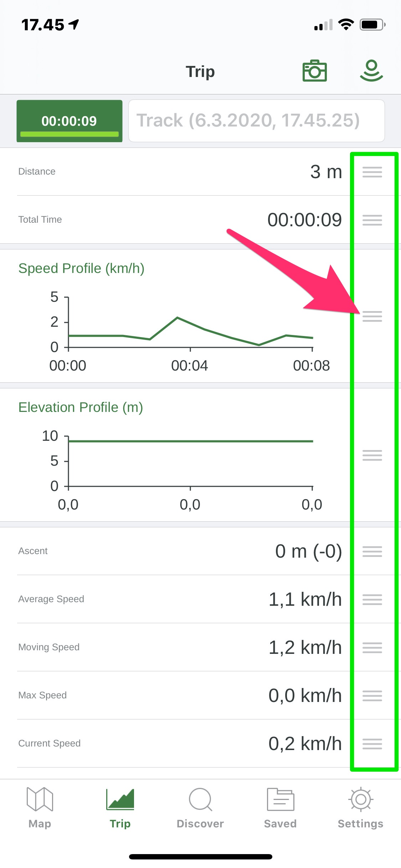
Task: Grab the Total Time reorder handle
Action: pos(372,220)
